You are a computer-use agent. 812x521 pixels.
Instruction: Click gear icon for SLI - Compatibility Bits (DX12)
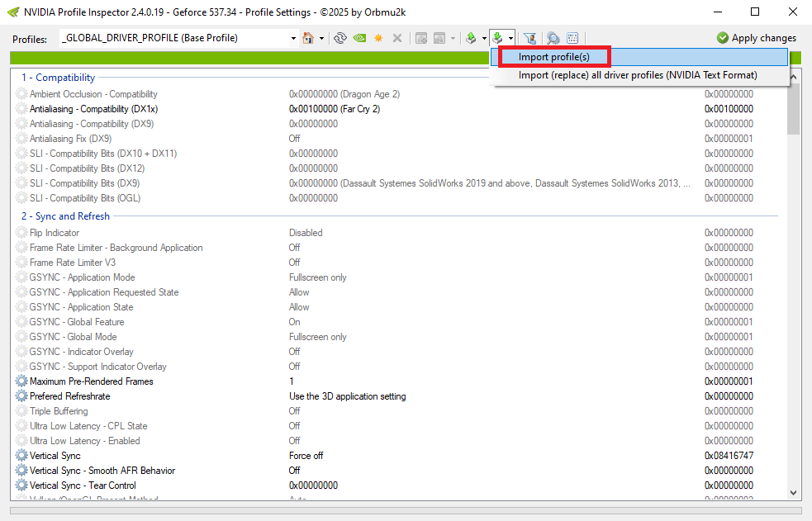point(21,168)
